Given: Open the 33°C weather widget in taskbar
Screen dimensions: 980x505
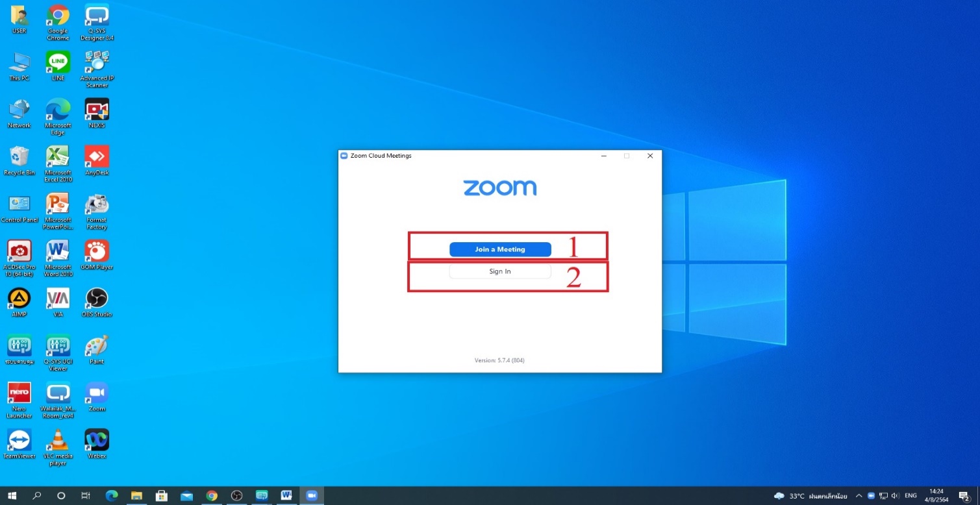Looking at the screenshot, I should [x=810, y=496].
